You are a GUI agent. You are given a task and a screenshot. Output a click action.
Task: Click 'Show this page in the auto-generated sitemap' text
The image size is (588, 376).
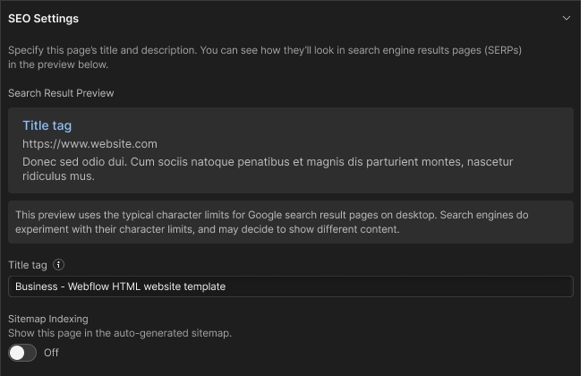point(119,333)
